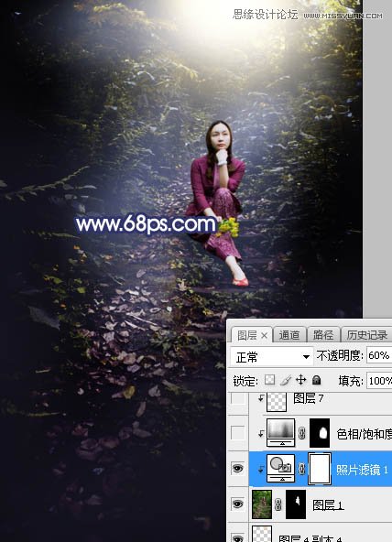This screenshot has height=542, width=392.
Task: Switch to the 路径 (Paths) tab
Action: tap(323, 335)
